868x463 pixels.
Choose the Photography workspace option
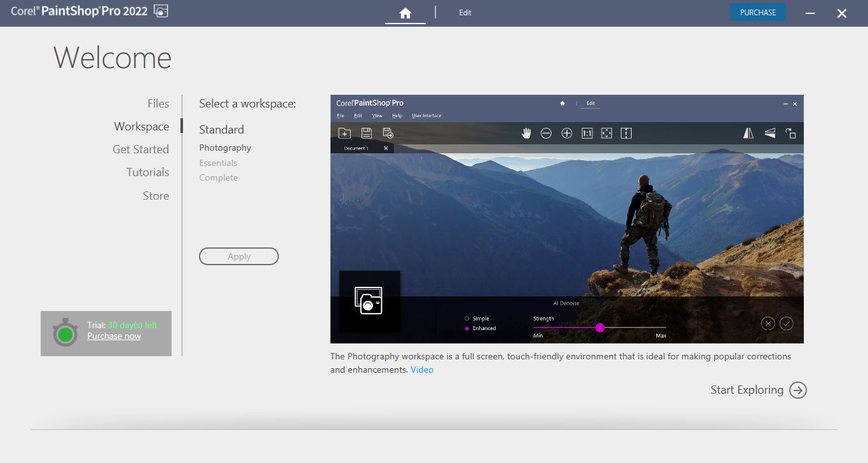click(x=225, y=148)
